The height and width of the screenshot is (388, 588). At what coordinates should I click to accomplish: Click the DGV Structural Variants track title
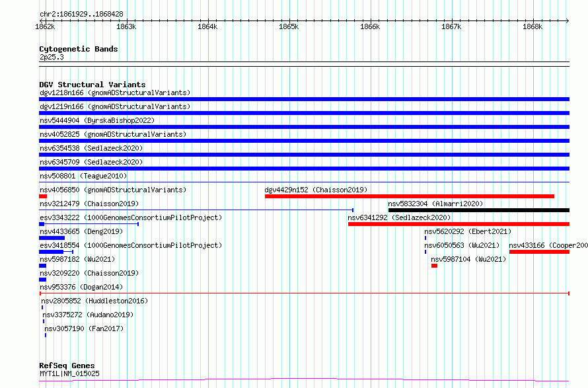pos(92,85)
